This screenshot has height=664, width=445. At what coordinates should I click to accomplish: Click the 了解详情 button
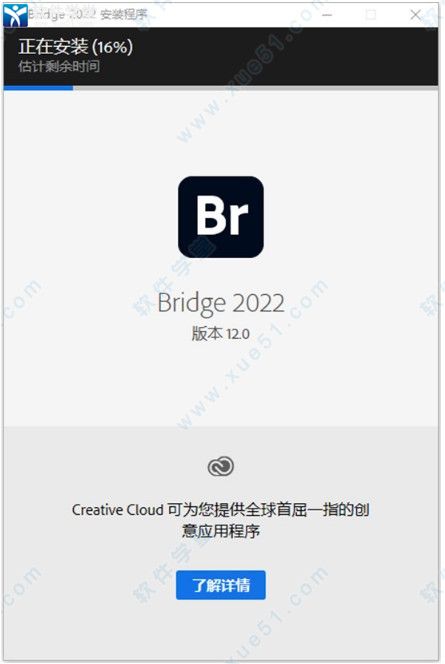coord(221,585)
